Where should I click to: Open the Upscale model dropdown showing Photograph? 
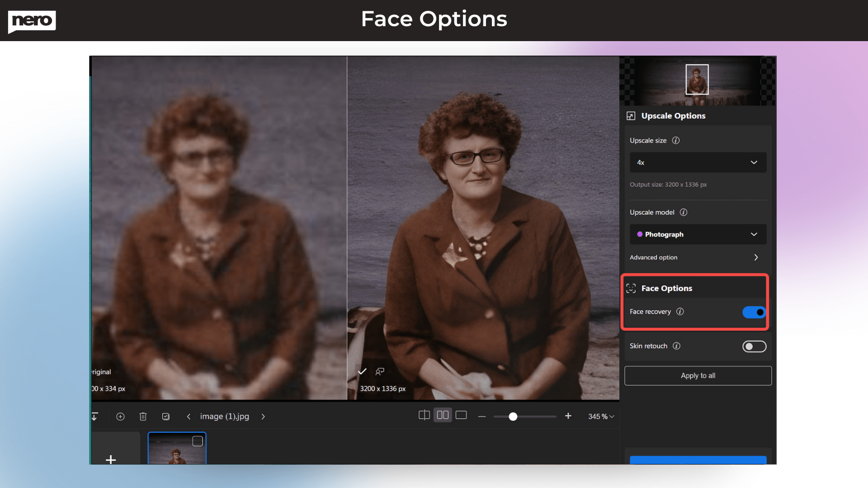tap(698, 234)
